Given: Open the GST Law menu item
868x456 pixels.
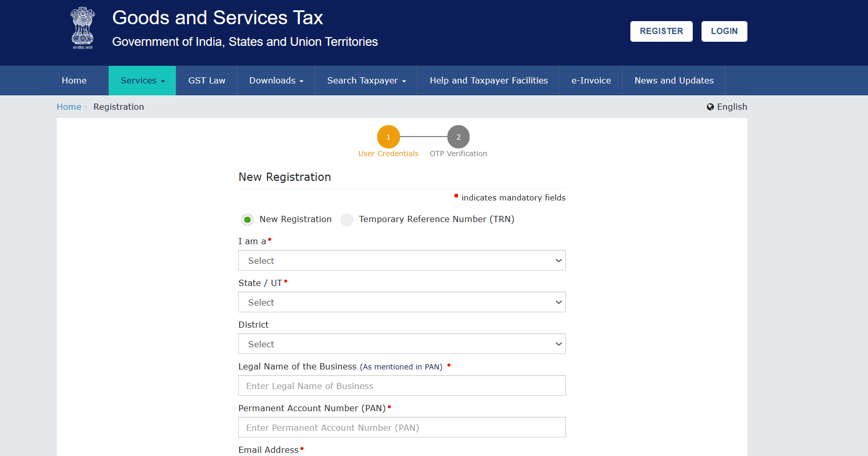Looking at the screenshot, I should [207, 80].
